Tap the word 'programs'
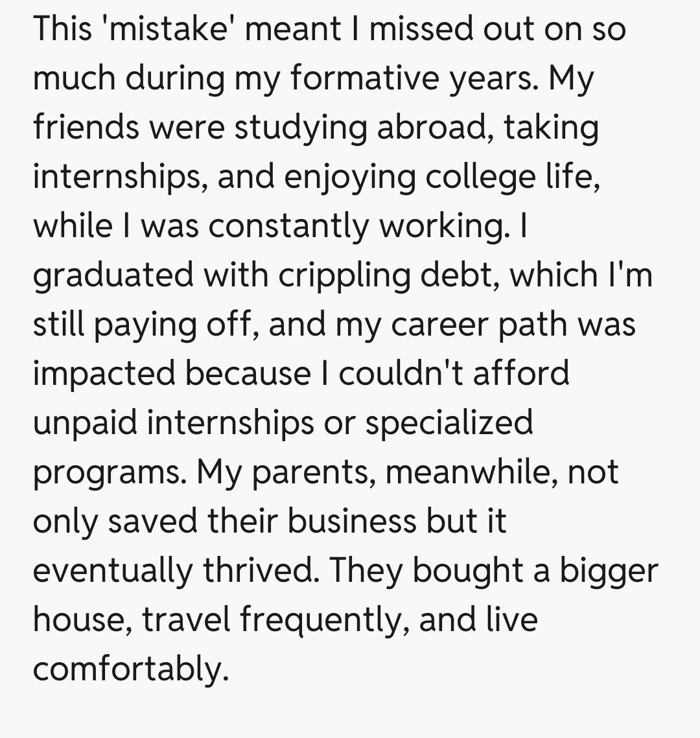This screenshot has height=738, width=700. click(106, 473)
